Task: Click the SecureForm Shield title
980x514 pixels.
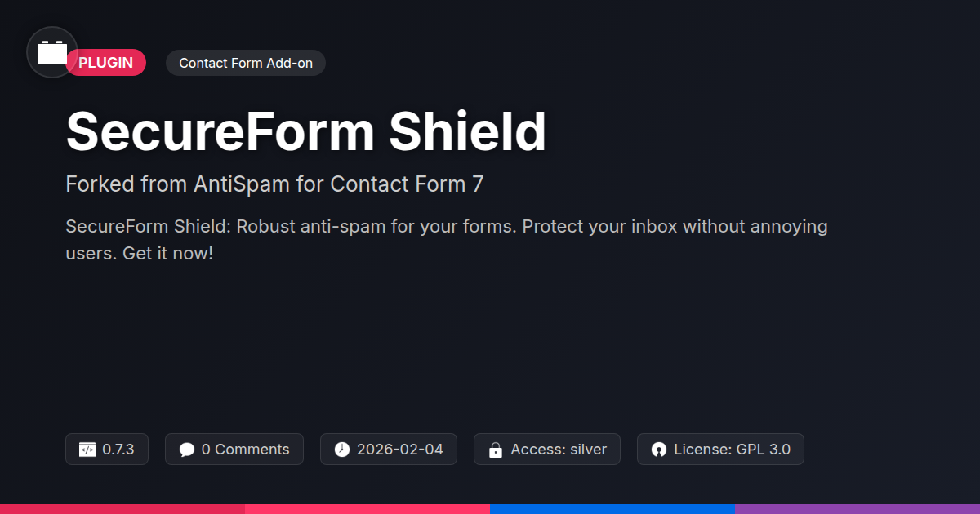Action: (305, 131)
